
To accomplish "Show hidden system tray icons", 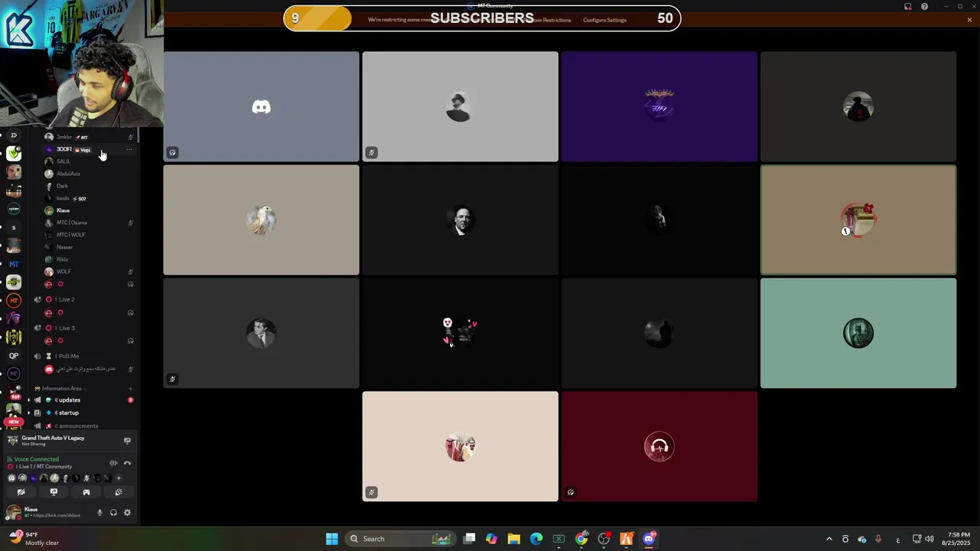I will pos(829,539).
